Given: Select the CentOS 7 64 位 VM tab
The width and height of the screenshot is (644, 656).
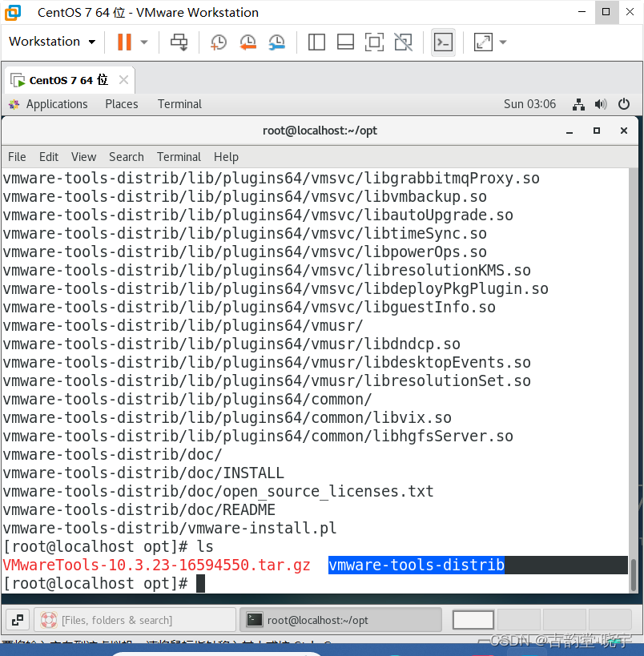Looking at the screenshot, I should point(69,80).
